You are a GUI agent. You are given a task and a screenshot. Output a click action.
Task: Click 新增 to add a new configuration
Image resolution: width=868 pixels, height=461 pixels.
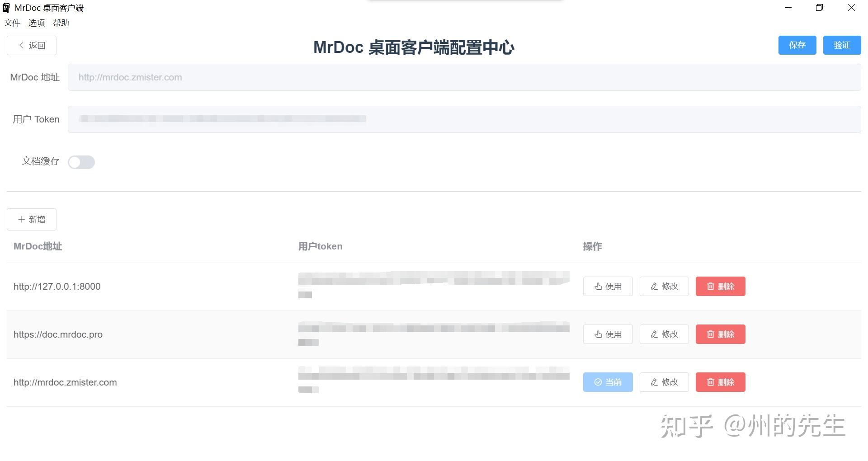coord(32,219)
